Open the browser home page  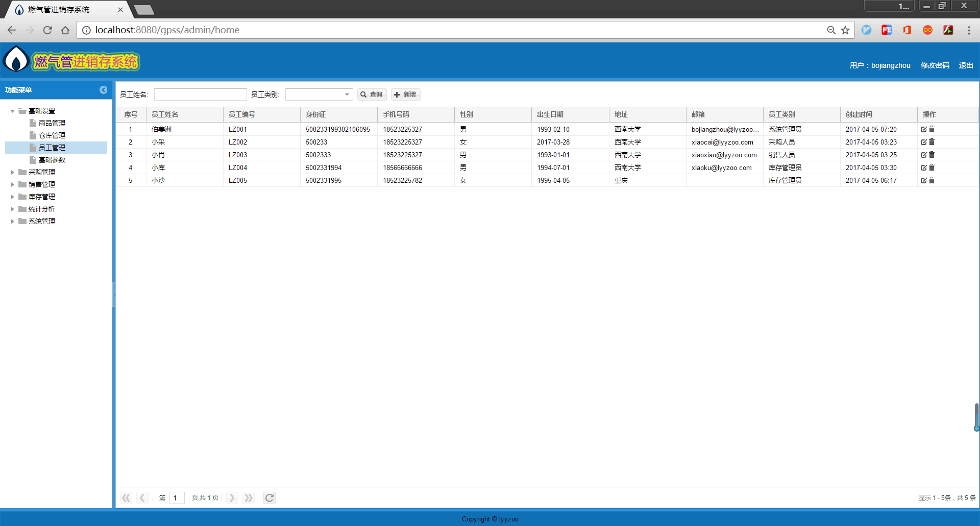tap(65, 30)
